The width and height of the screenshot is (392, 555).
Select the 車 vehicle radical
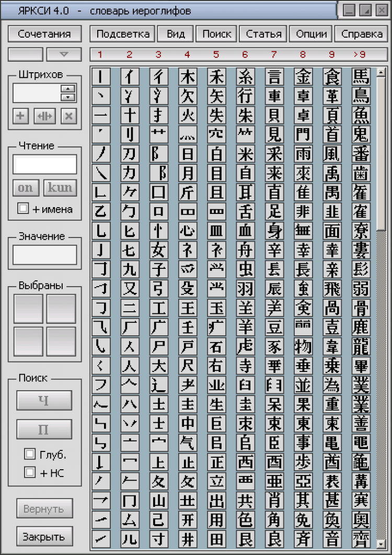tap(274, 96)
